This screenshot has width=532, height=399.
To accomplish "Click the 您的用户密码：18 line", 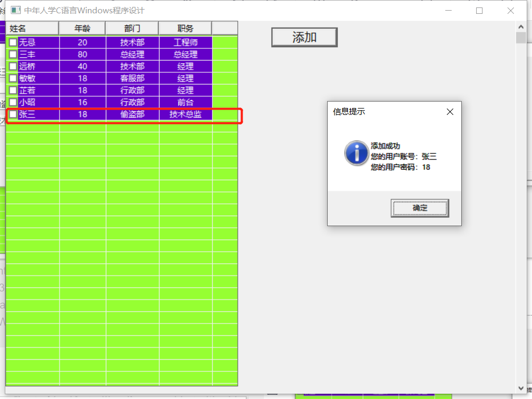I will [401, 167].
